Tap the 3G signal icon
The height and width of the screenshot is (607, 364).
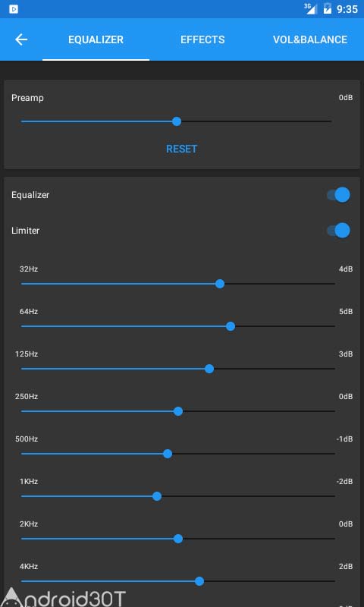[310, 8]
